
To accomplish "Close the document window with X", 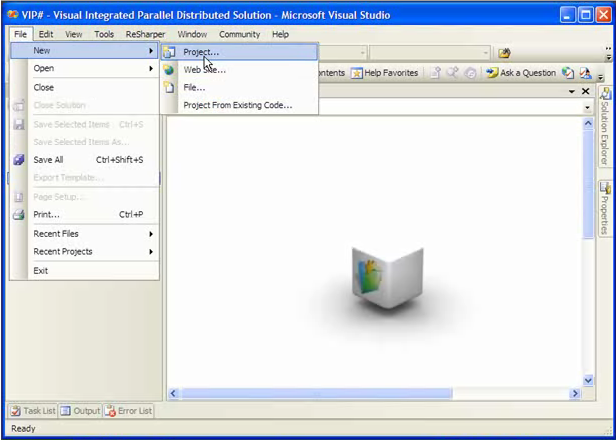I will tap(585, 91).
